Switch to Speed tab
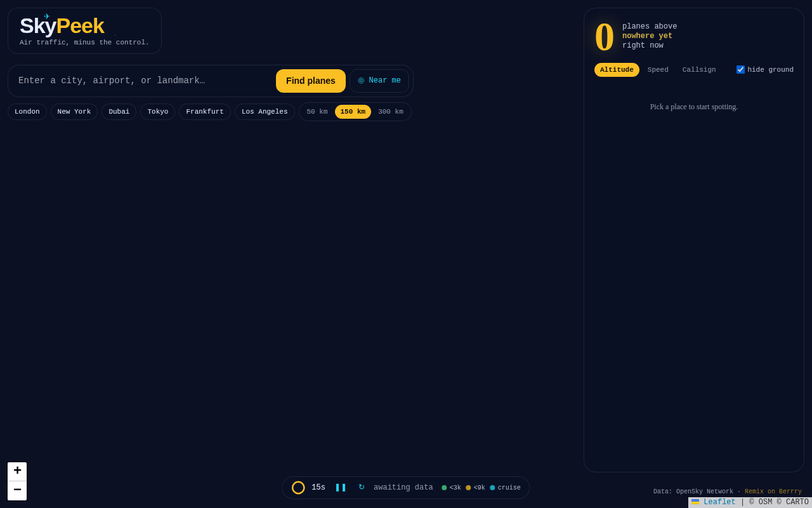Viewport: 812px width, 508px height. [658, 70]
